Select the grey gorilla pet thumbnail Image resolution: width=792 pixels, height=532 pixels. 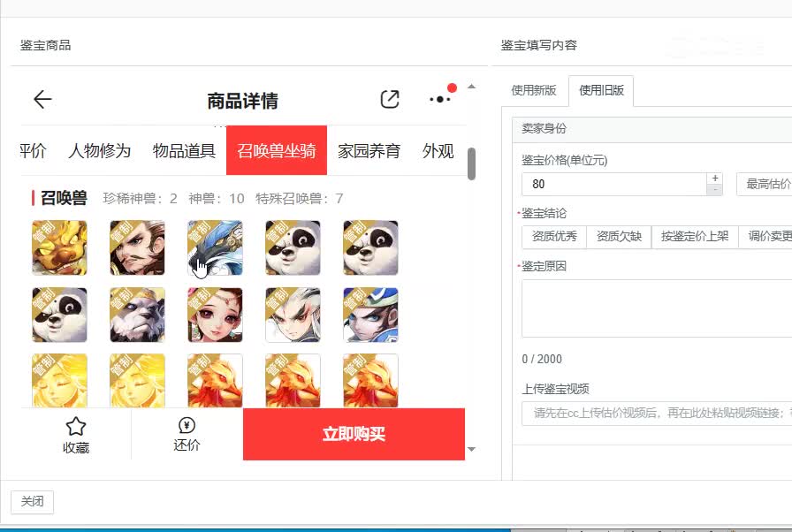point(137,315)
